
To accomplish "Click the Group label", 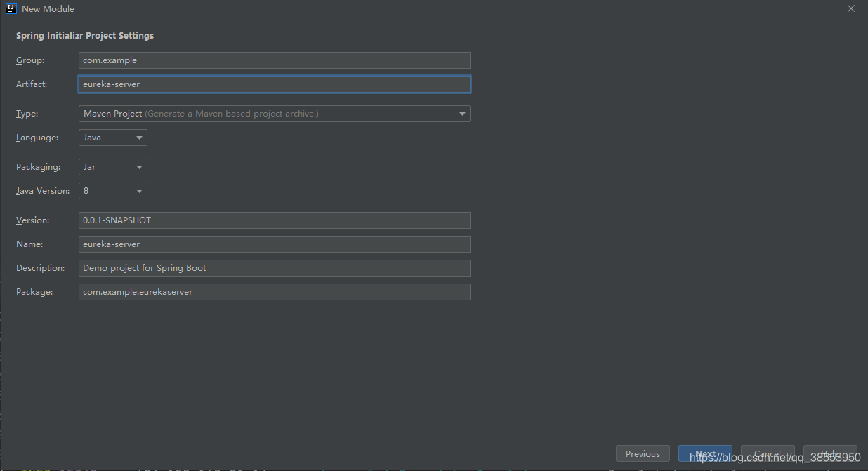I will pos(30,60).
